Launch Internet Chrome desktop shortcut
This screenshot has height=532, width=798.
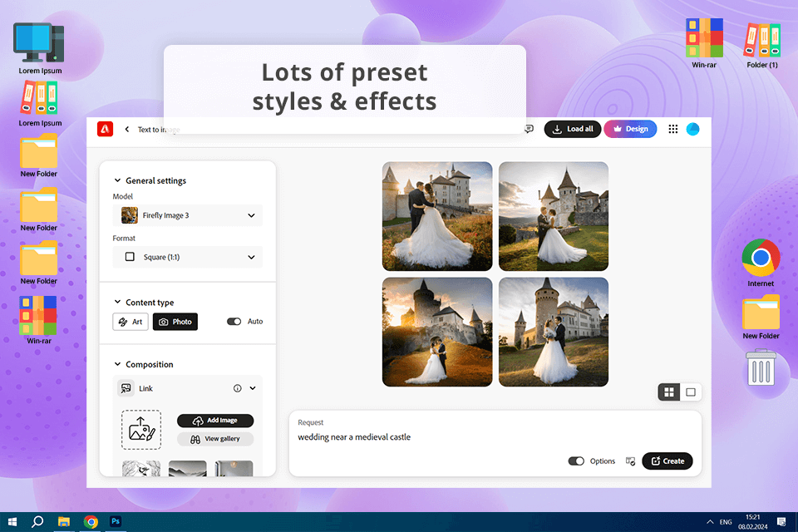(761, 263)
